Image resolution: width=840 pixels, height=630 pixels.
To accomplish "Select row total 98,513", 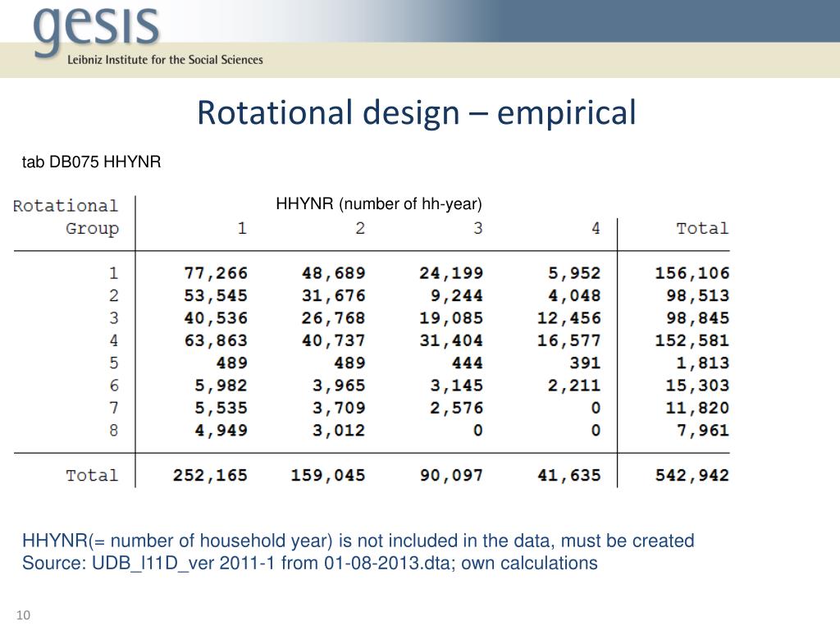I will click(x=697, y=295).
